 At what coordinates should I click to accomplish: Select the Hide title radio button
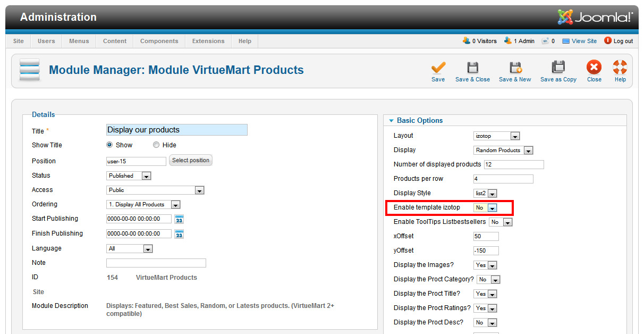click(x=156, y=145)
